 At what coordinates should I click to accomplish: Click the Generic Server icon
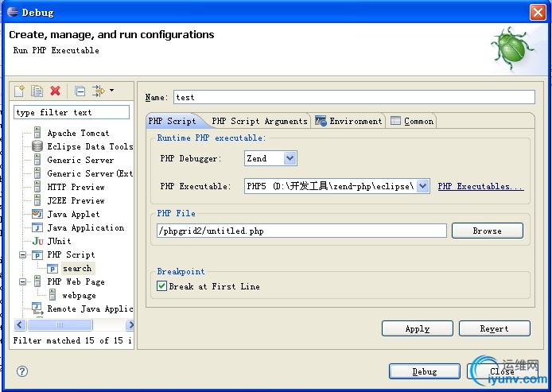[x=37, y=160]
